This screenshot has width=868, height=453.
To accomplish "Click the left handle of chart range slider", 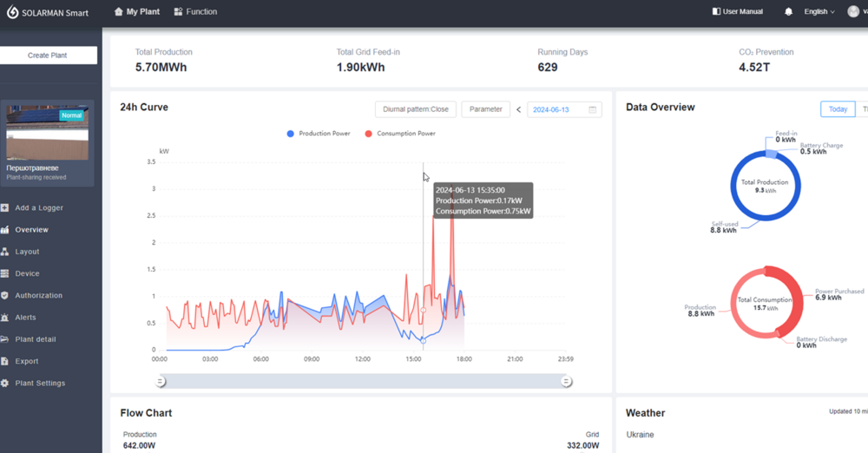I will tap(161, 381).
